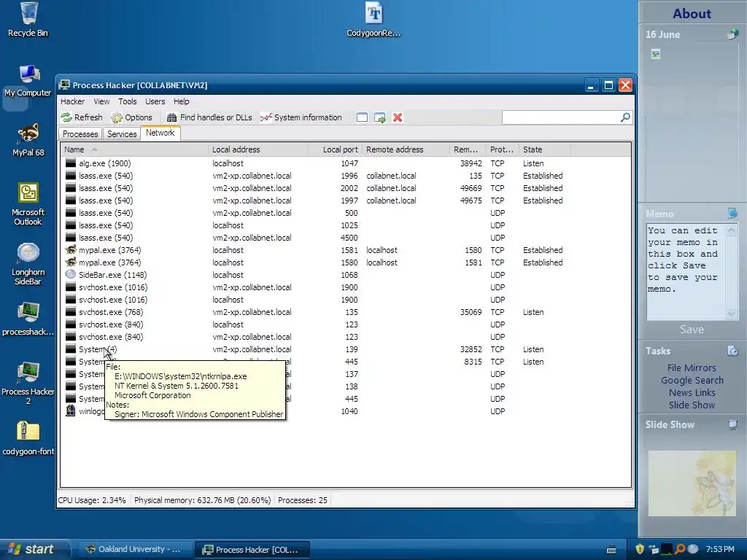The height and width of the screenshot is (560, 747).
Task: Open the News Links task
Action: click(692, 393)
